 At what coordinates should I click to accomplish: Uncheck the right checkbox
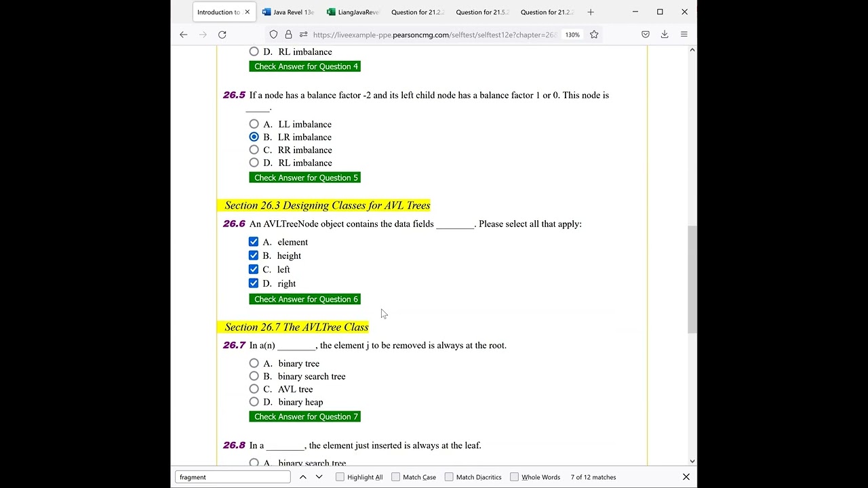coord(254,283)
